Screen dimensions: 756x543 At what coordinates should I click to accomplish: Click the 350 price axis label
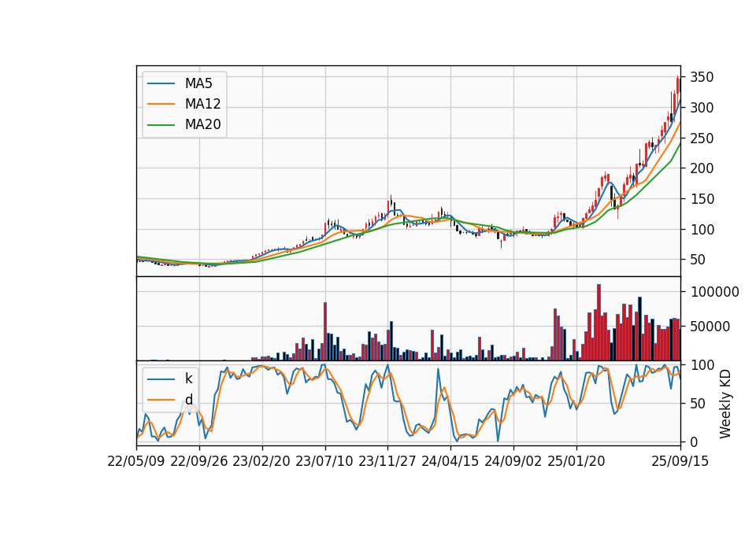coord(702,77)
